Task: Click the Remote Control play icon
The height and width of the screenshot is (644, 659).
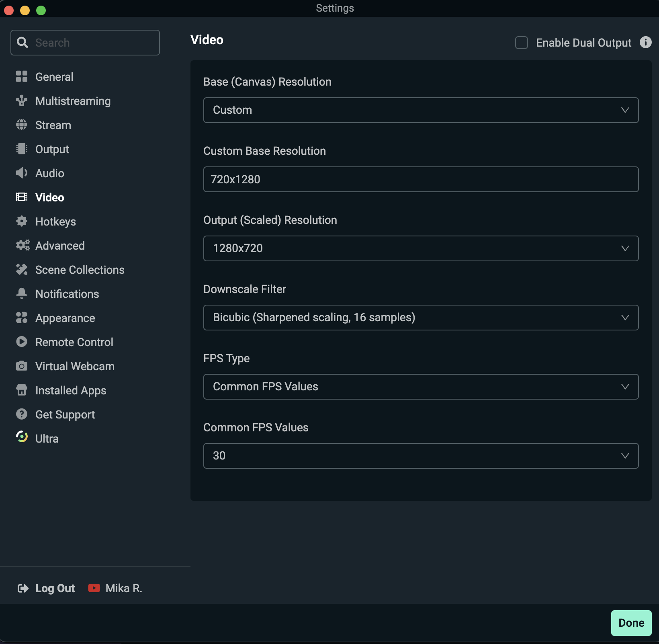Action: [x=22, y=342]
